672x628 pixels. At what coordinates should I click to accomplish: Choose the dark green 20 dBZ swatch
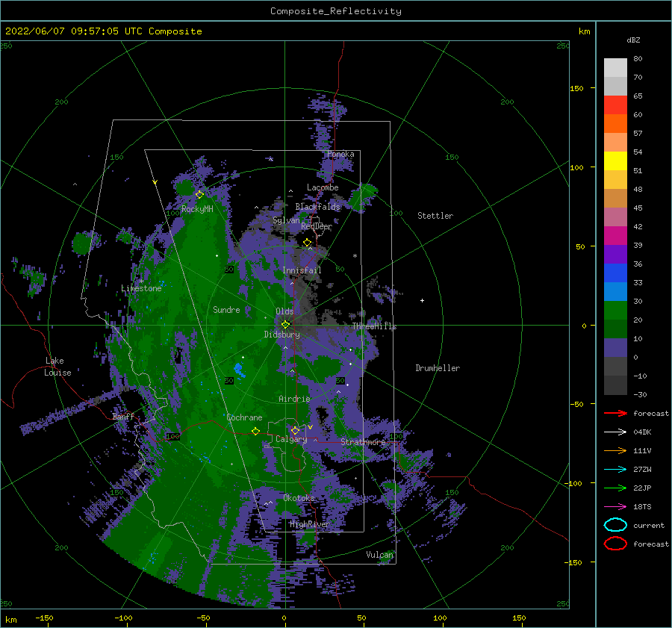tap(615, 329)
